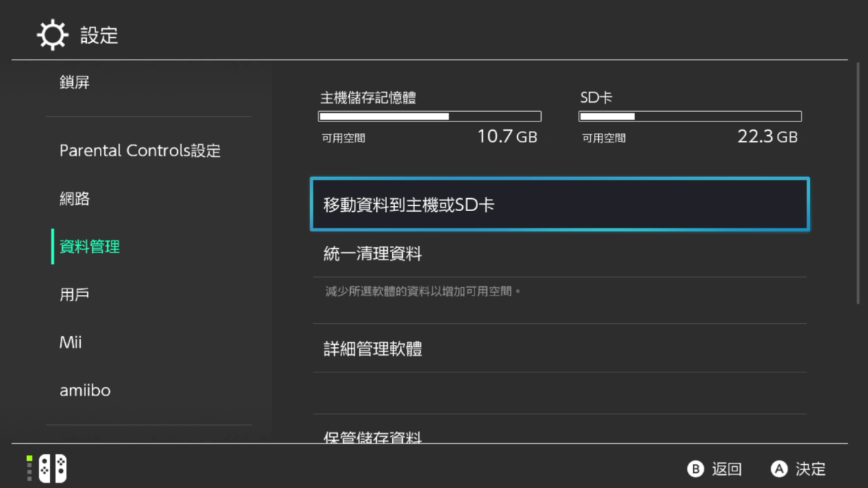Screen dimensions: 868x488
Task: Select 資料管理 in the sidebar
Action: pos(88,246)
